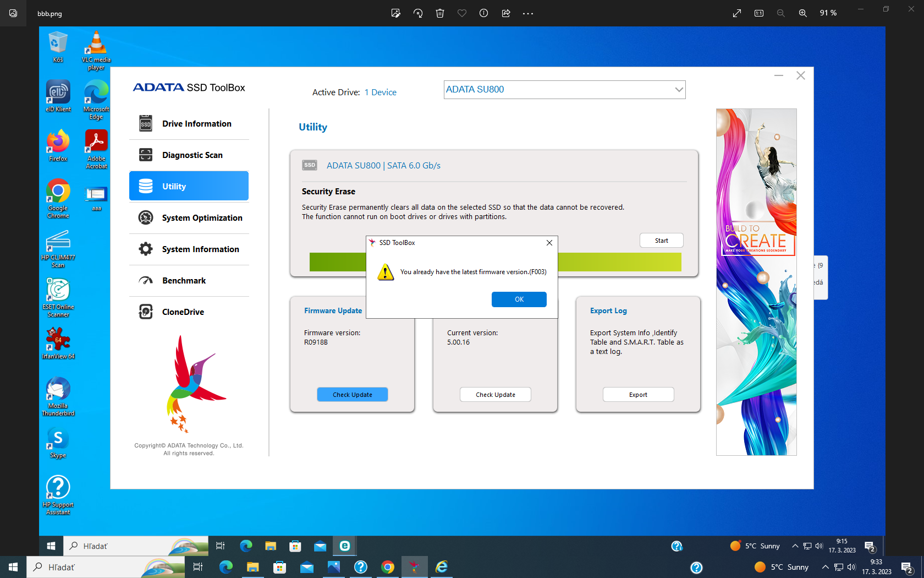The height and width of the screenshot is (578, 924).
Task: Open the CloneDrive feature
Action: [x=182, y=312]
